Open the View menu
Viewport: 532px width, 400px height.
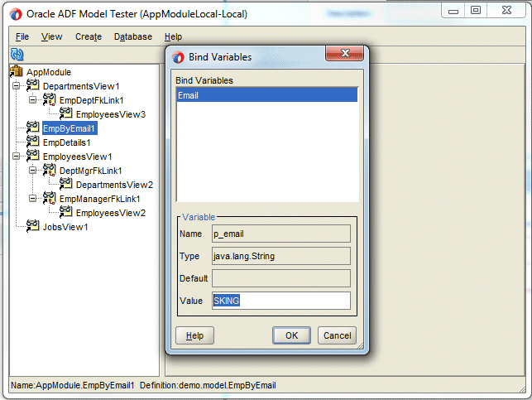coord(51,36)
